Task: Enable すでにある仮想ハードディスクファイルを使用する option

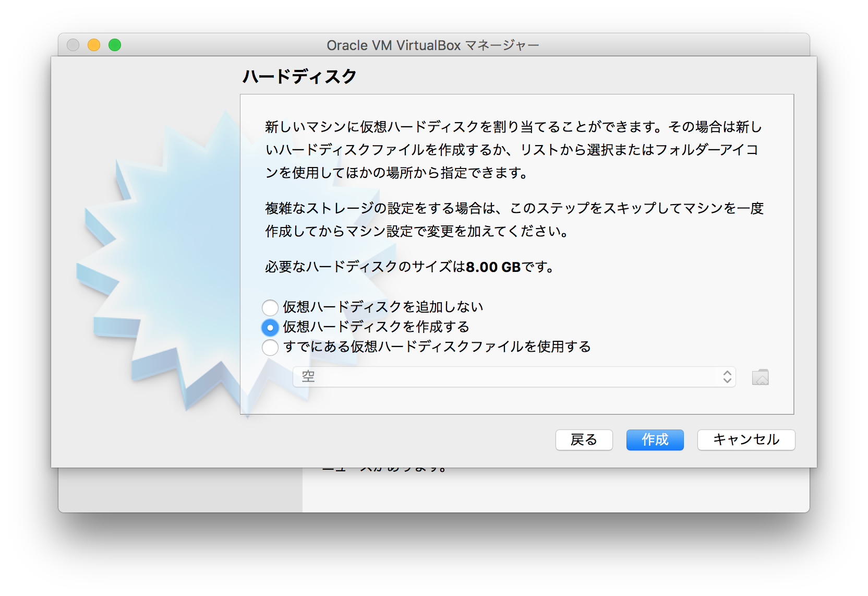Action: coord(270,347)
